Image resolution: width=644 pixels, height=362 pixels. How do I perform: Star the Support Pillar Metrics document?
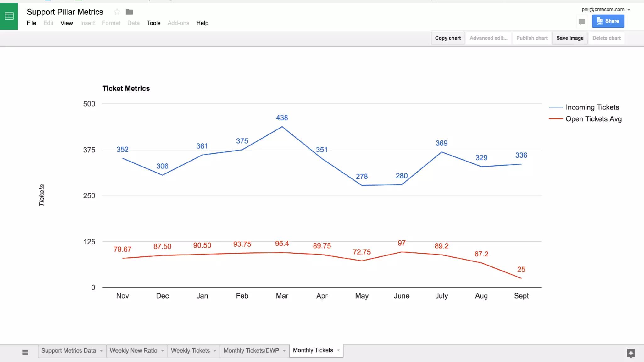[x=117, y=12]
